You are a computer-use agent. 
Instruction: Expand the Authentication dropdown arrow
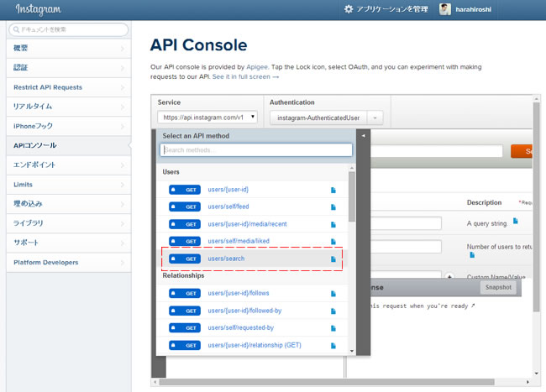coord(375,118)
